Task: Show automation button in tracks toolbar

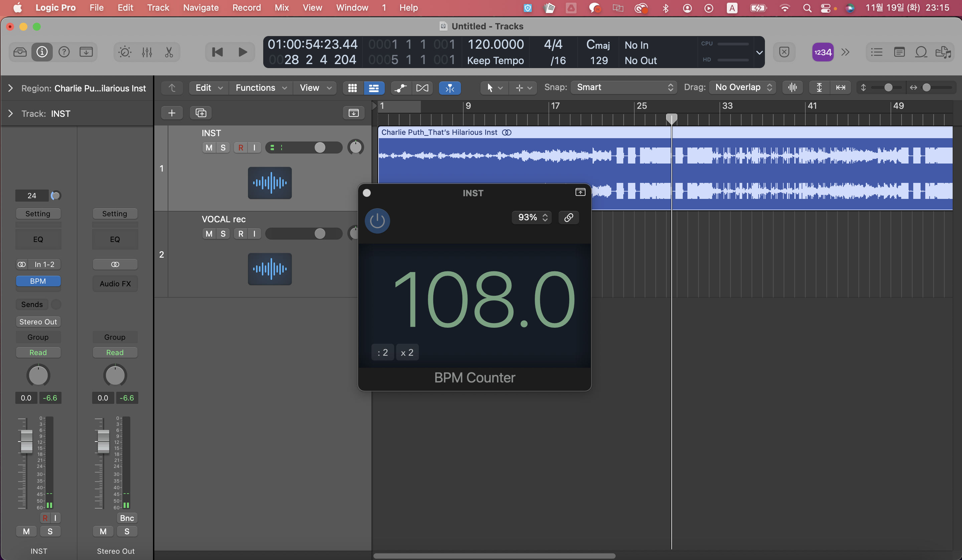Action: pos(400,88)
